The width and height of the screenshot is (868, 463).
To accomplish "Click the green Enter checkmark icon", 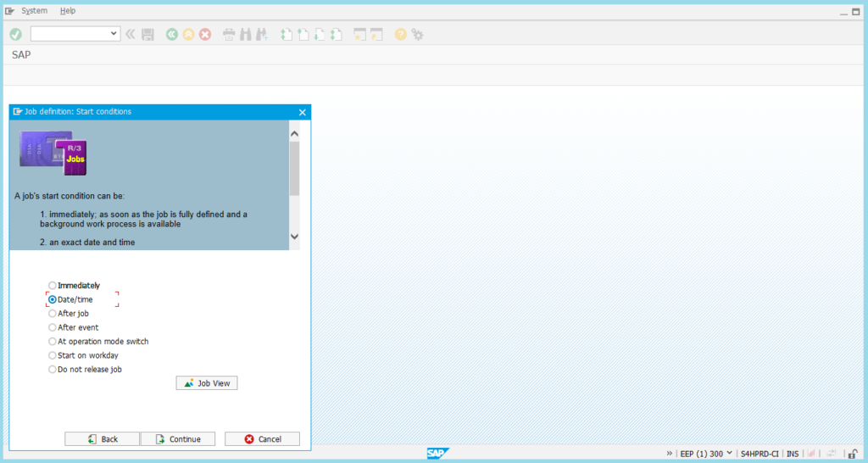I will tap(15, 34).
